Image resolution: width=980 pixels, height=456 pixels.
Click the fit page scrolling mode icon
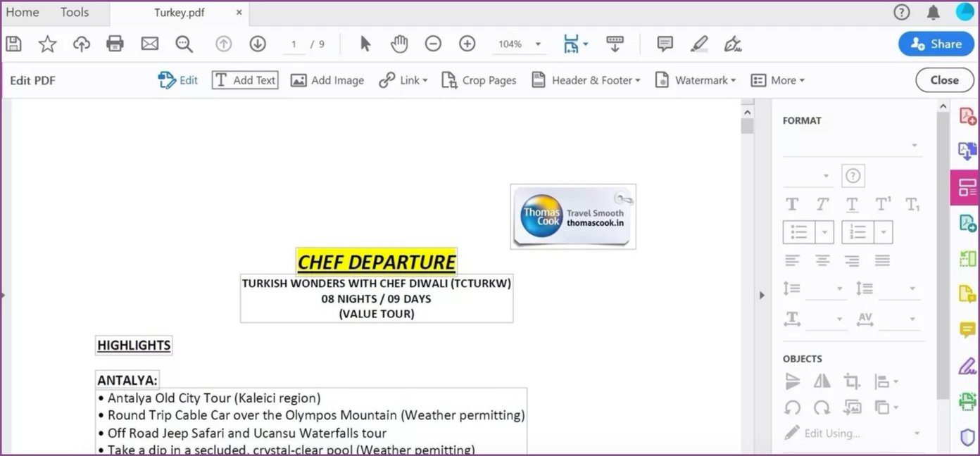pyautogui.click(x=571, y=44)
